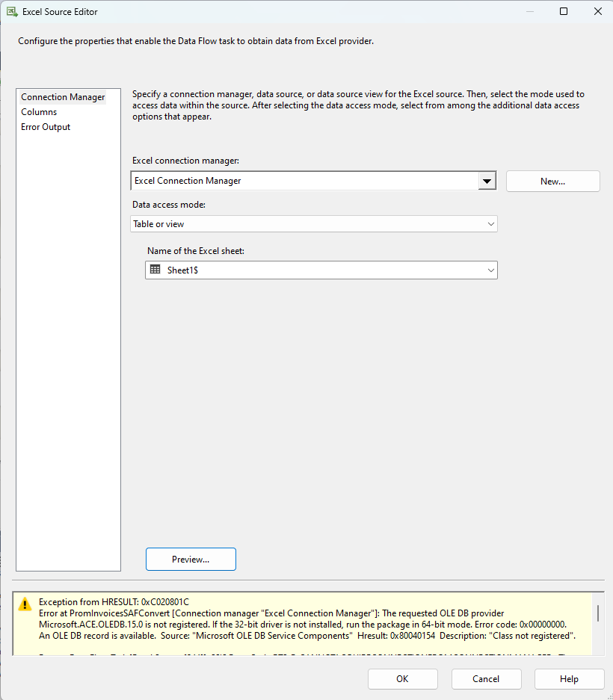613x700 pixels.
Task: Create a new connection with New button
Action: click(552, 181)
